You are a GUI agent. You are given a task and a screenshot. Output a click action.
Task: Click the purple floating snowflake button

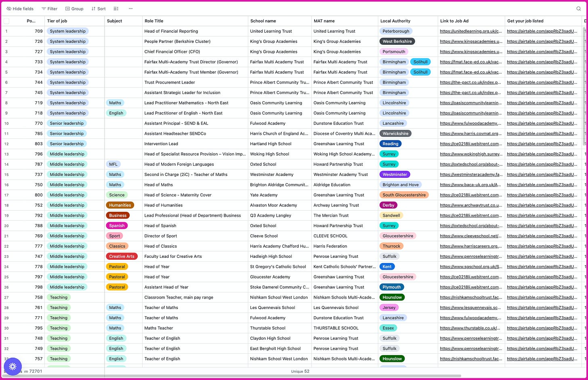tap(13, 366)
